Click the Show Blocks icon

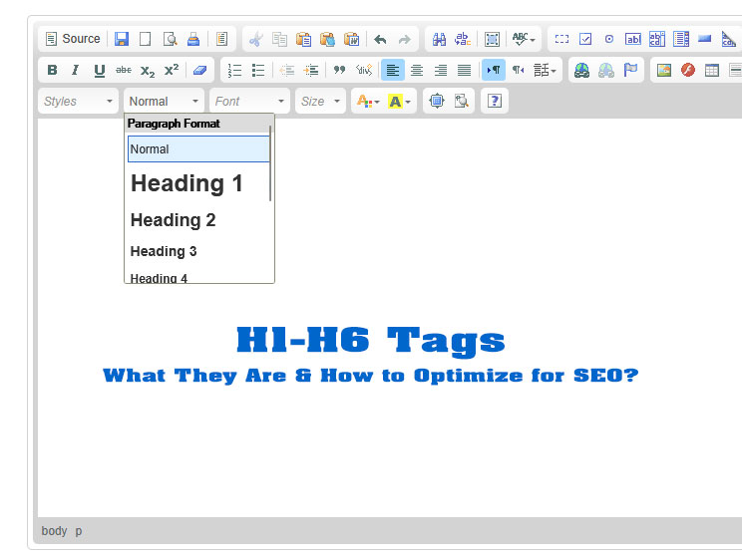[x=461, y=101]
